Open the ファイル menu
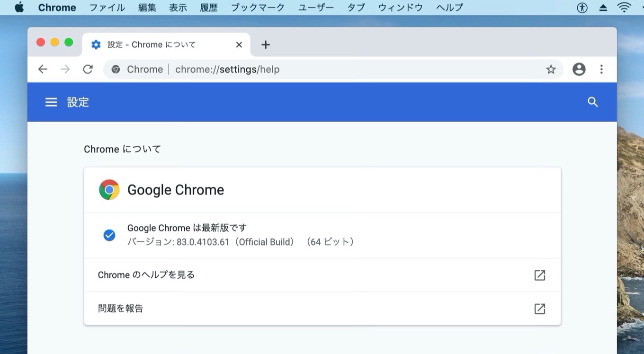 pos(107,8)
